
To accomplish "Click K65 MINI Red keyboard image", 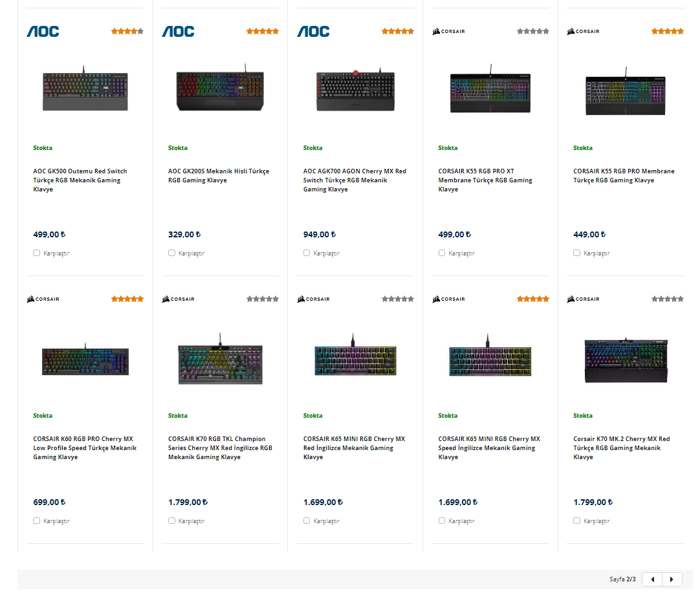I will (355, 355).
